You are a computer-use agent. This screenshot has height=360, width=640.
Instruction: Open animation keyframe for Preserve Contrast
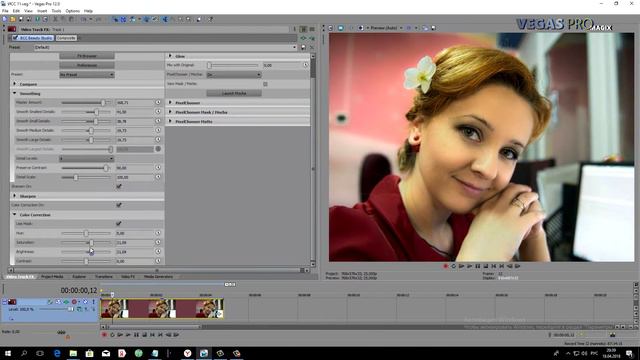pyautogui.click(x=158, y=168)
